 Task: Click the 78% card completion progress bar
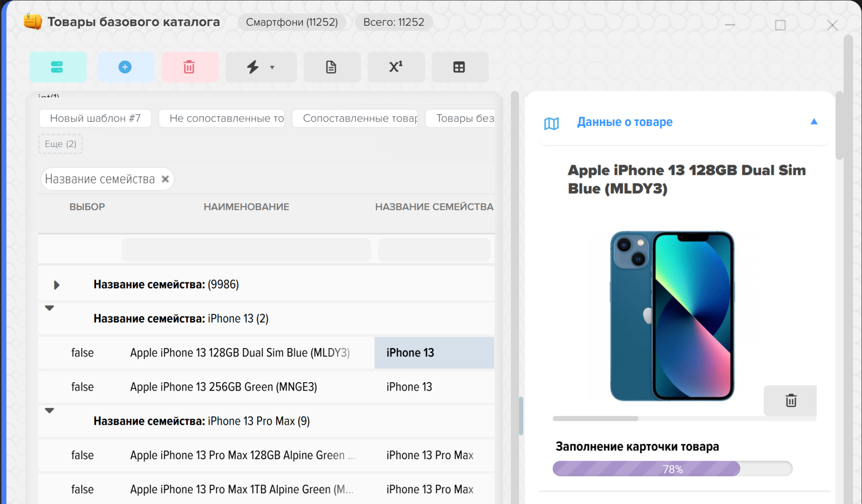click(673, 469)
